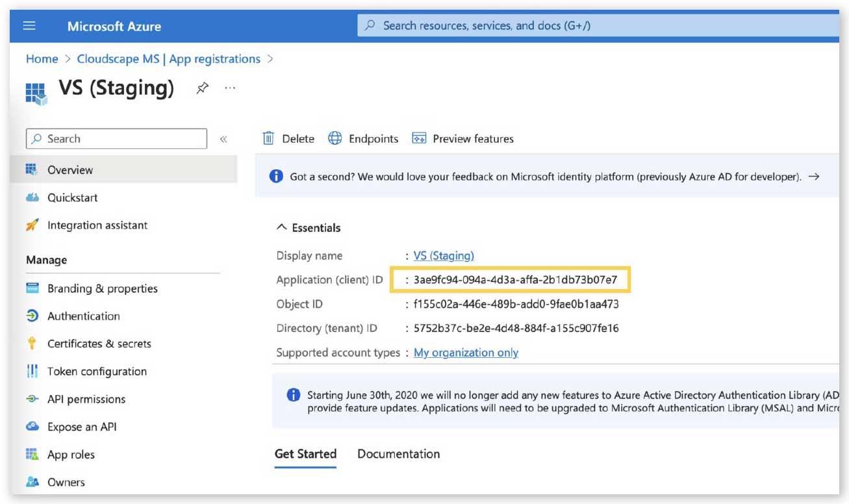Click the Display name label
Viewport: 849px width, 504px height.
pos(309,256)
